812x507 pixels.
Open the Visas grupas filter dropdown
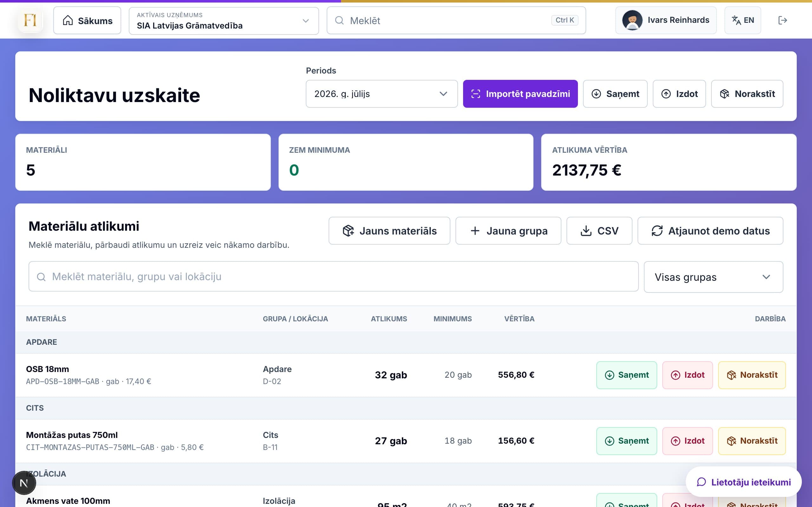pyautogui.click(x=713, y=277)
